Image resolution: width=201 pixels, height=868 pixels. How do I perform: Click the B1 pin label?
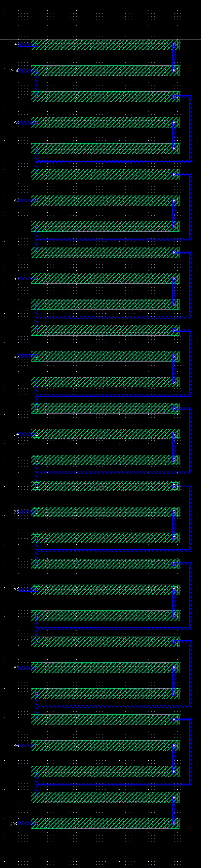[x=16, y=667]
